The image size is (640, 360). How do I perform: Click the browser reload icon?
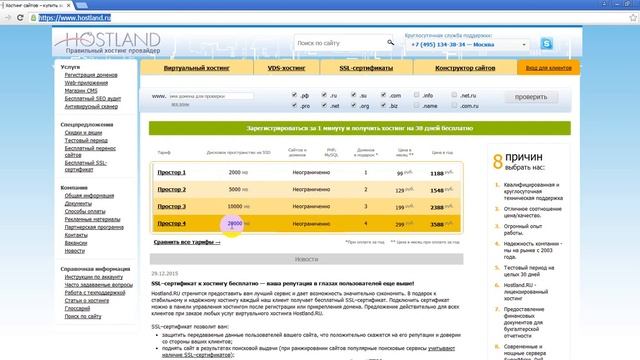pyautogui.click(x=20, y=18)
